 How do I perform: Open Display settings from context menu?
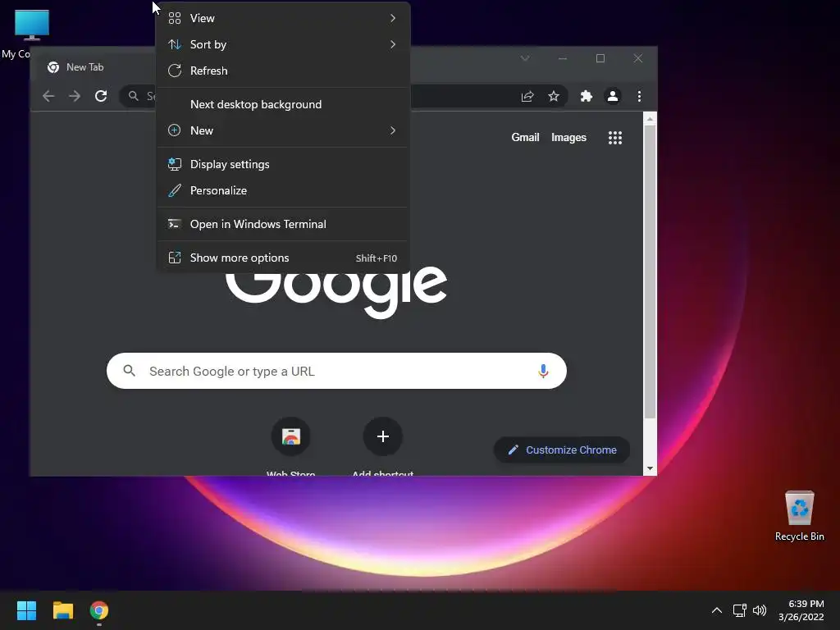[283, 164]
